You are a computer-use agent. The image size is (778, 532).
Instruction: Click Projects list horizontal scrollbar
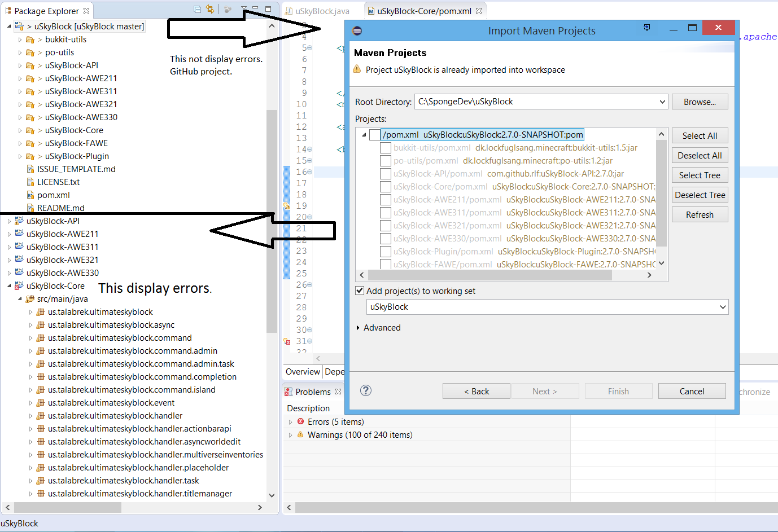(x=490, y=275)
